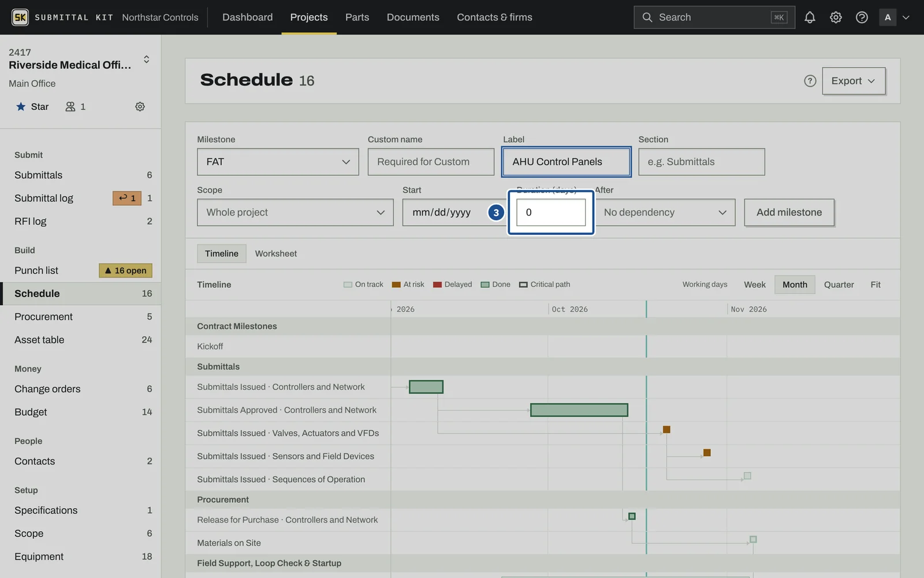Click Submittals Approved Controllers timeline bar
Image resolution: width=924 pixels, height=578 pixels.
(x=579, y=410)
